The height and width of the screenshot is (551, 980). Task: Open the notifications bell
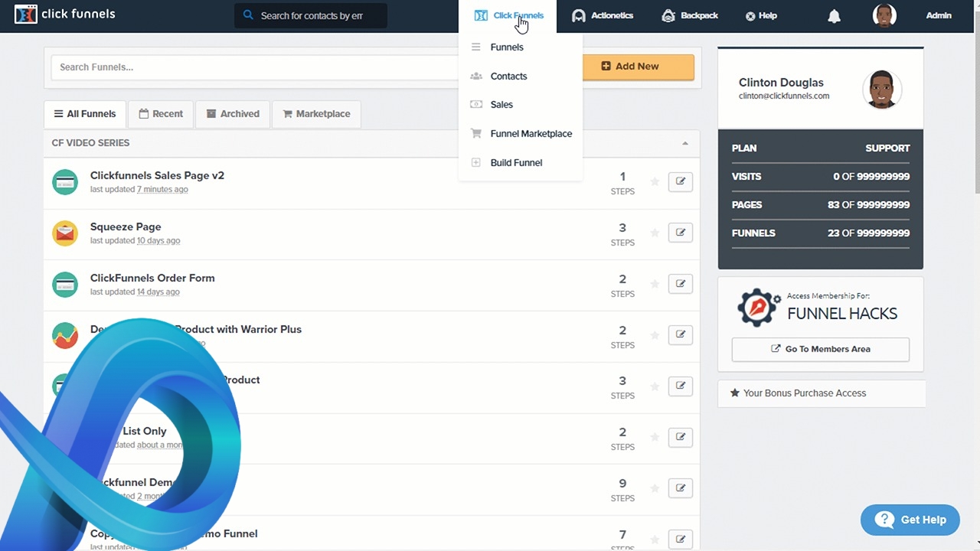point(835,16)
